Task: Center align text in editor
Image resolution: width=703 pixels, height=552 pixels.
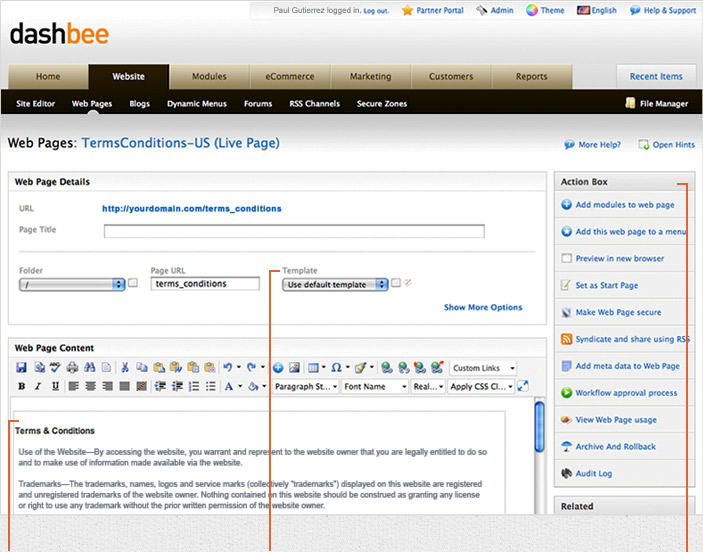Action: click(91, 386)
